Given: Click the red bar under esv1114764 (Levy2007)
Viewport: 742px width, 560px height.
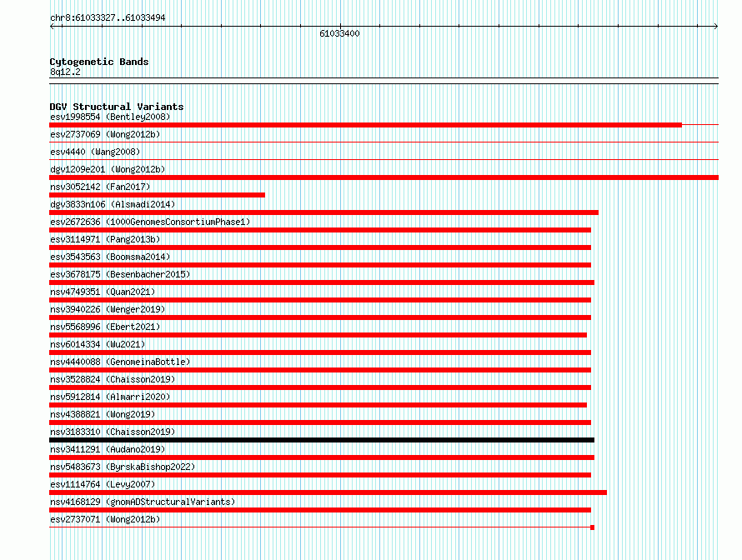Looking at the screenshot, I should click(x=328, y=492).
